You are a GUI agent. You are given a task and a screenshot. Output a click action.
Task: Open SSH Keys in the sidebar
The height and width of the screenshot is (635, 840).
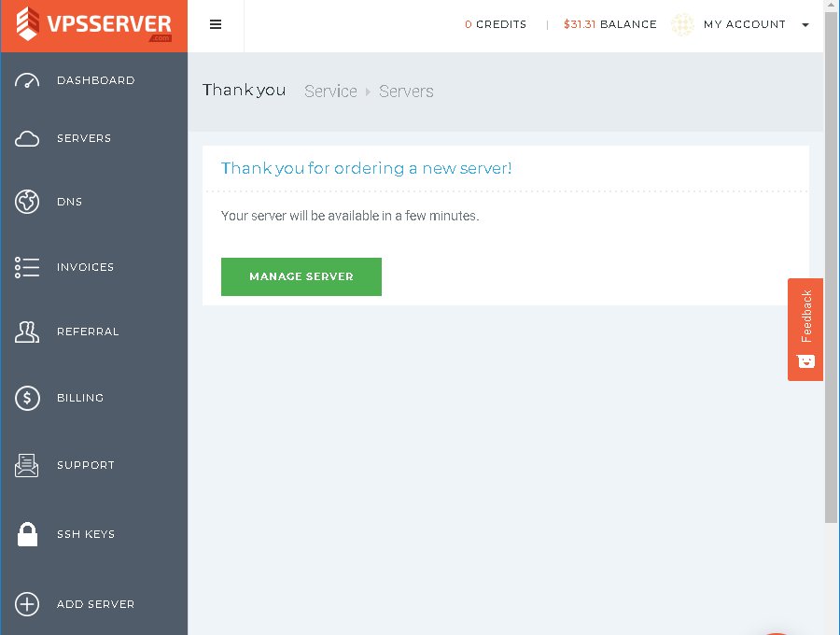point(93,534)
